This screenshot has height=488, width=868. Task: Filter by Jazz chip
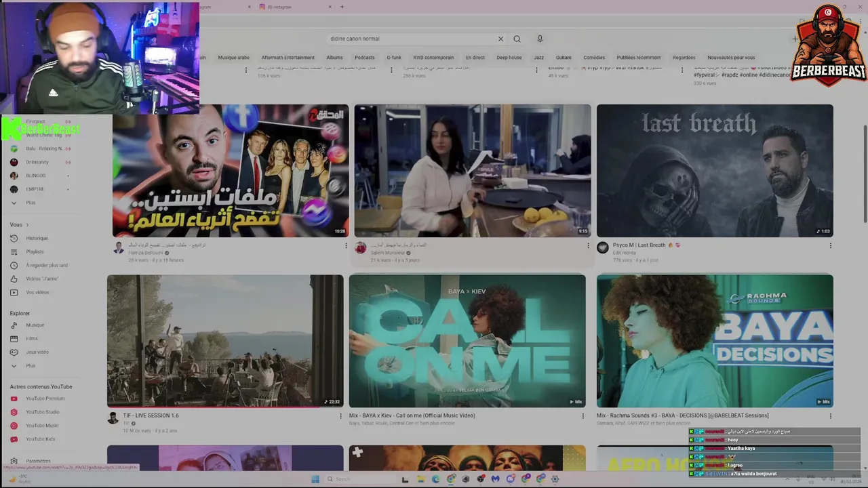click(538, 58)
